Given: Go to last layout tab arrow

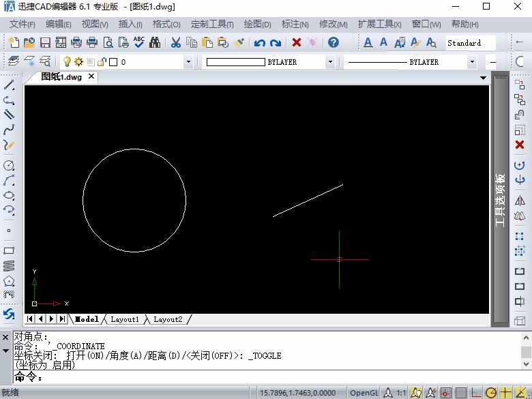Looking at the screenshot, I should point(62,319).
